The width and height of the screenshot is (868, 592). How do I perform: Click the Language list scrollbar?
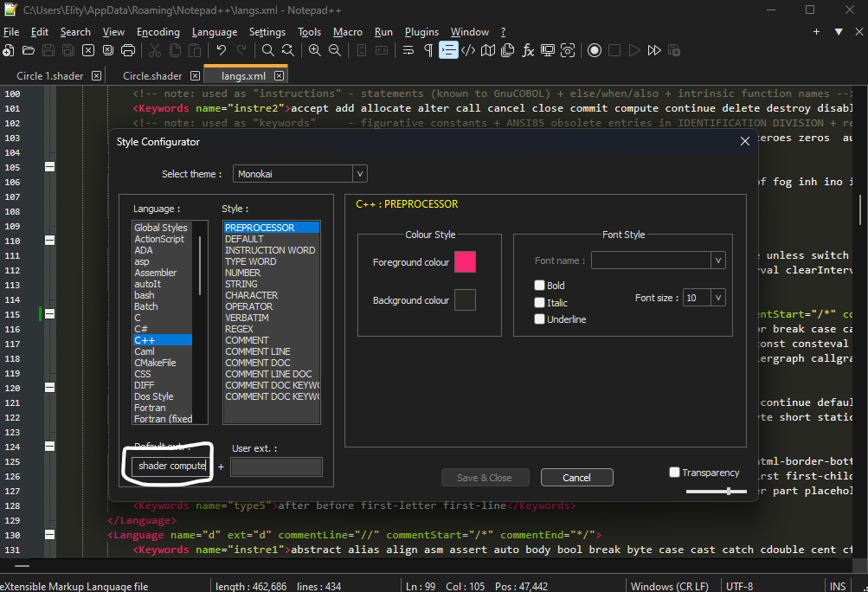pos(200,266)
